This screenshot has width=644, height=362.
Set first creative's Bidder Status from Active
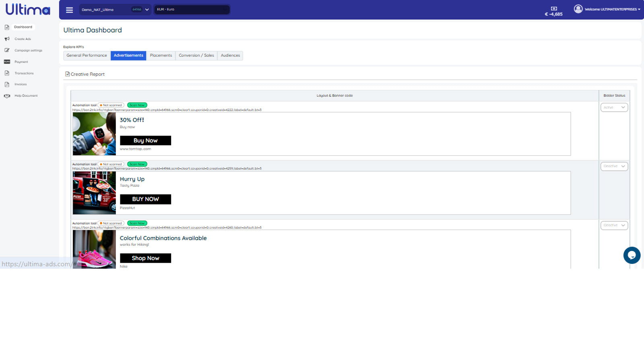coord(614,107)
